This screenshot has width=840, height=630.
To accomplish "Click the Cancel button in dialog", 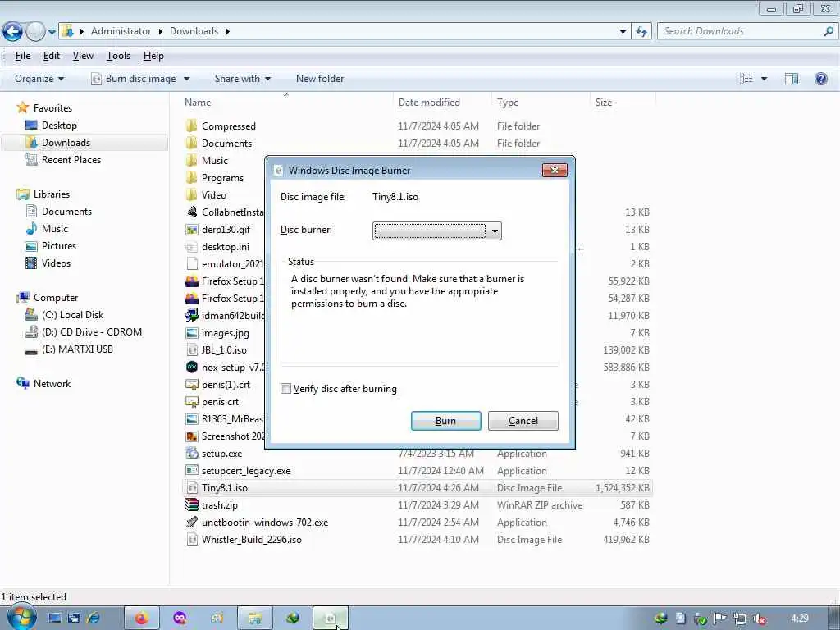I will pyautogui.click(x=523, y=421).
